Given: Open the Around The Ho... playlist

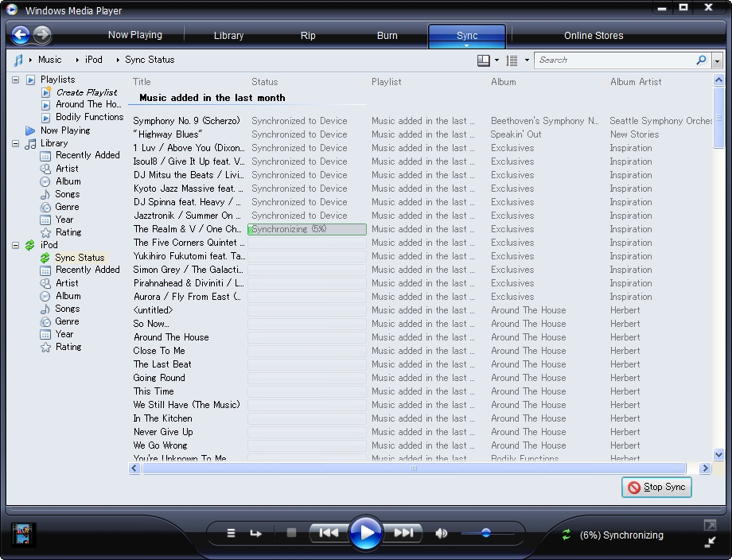Looking at the screenshot, I should (x=88, y=104).
